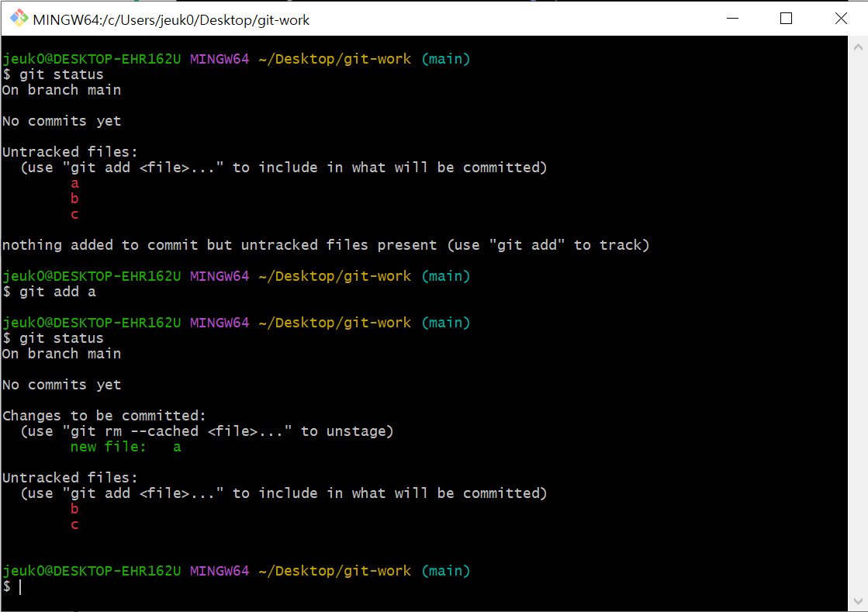Click the 'git rm --cached <file>...' hint line
Image resolution: width=868 pixels, height=612 pixels.
[206, 431]
